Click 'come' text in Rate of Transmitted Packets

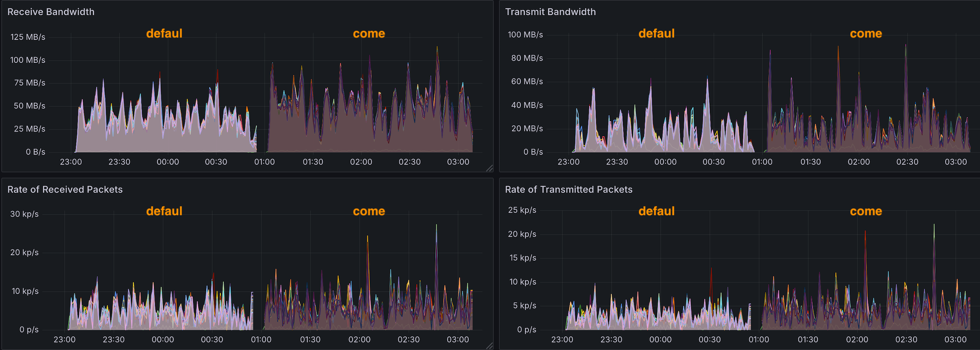(x=866, y=211)
